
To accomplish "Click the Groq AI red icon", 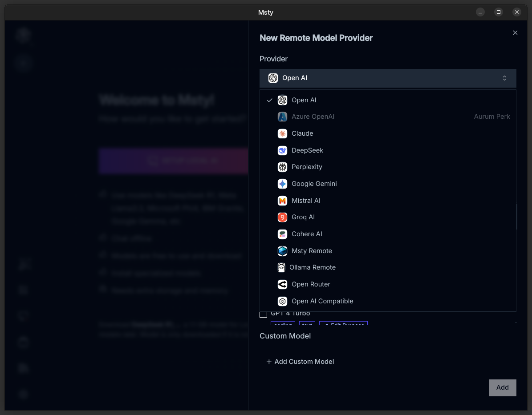I will tap(282, 217).
